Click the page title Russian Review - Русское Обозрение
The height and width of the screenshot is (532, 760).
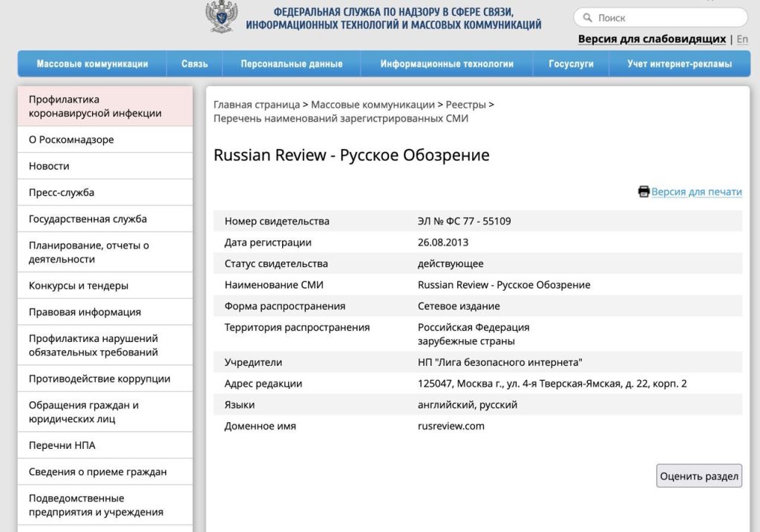[x=351, y=156]
